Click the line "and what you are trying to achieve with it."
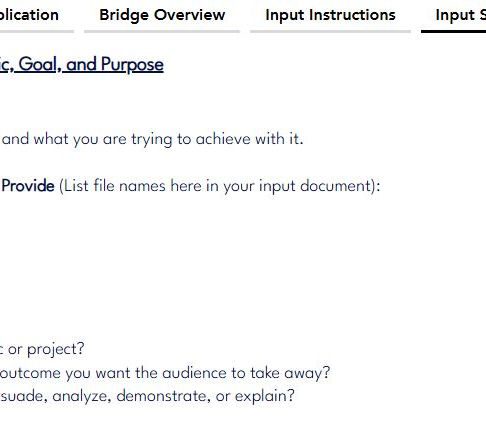 click(152, 139)
